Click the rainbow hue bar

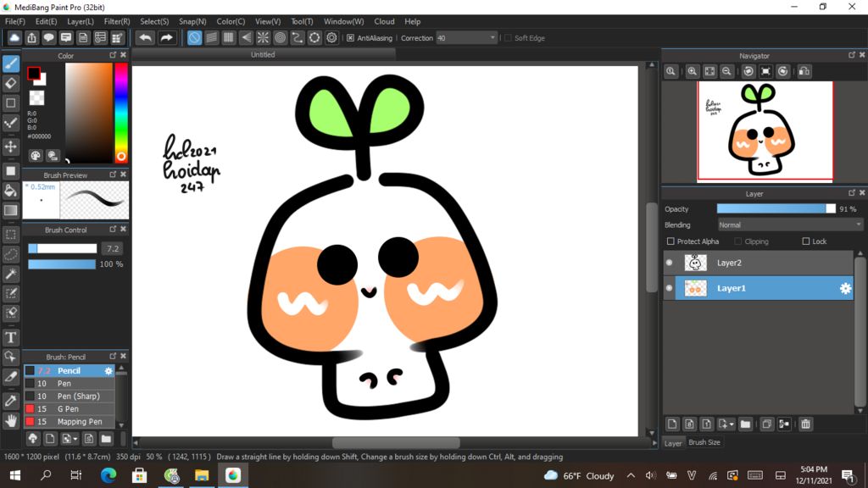pos(120,113)
